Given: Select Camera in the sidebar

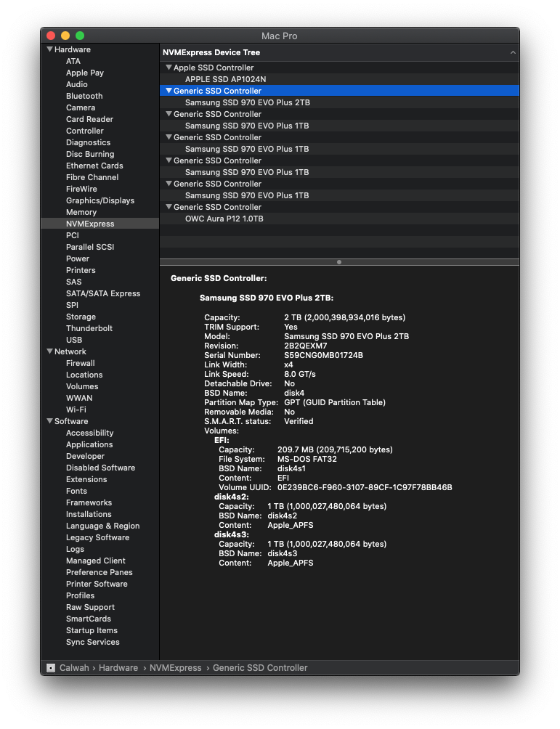Looking at the screenshot, I should point(81,107).
